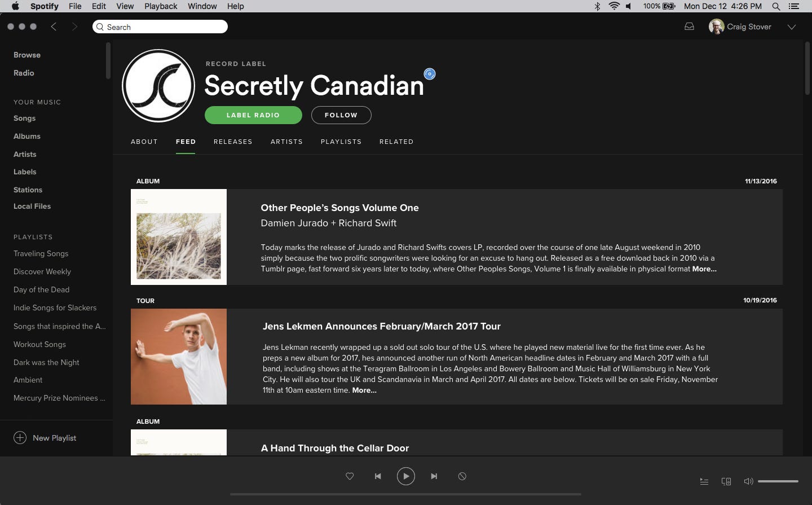Click the block track icon in player
This screenshot has width=812, height=505.
(462, 476)
